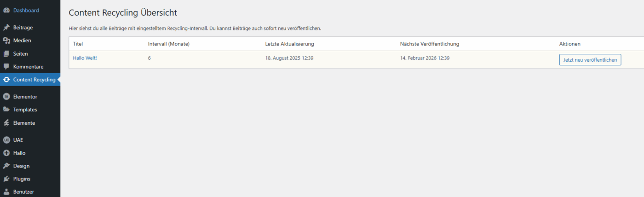Click the Elementor logo icon
The height and width of the screenshot is (197, 644).
point(6,97)
